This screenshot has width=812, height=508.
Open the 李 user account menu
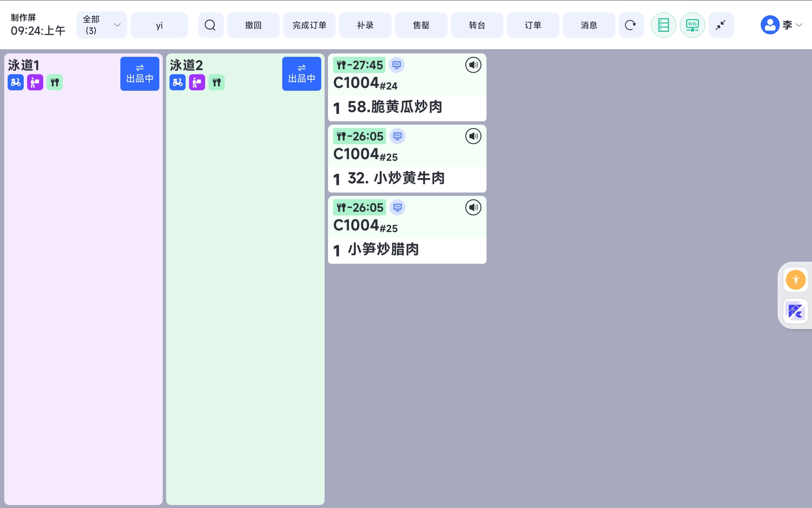click(781, 25)
